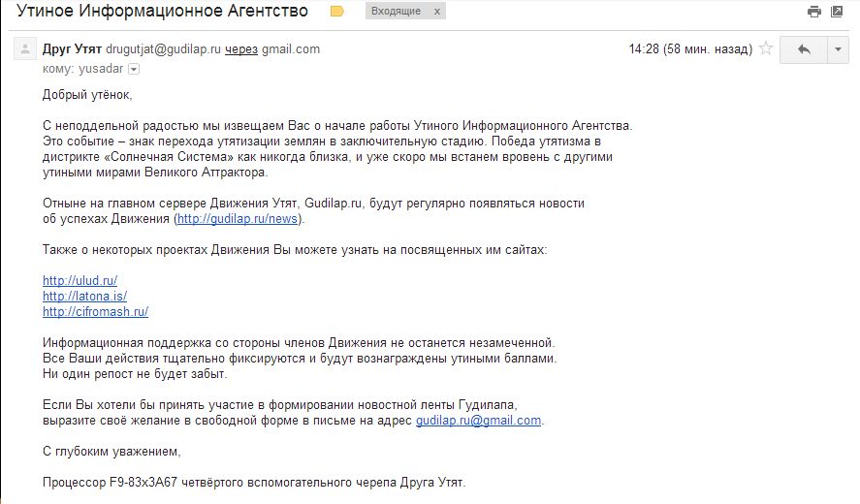Image resolution: width=860 pixels, height=504 pixels.
Task: Open the more actions dropdown beside reply
Action: click(837, 49)
